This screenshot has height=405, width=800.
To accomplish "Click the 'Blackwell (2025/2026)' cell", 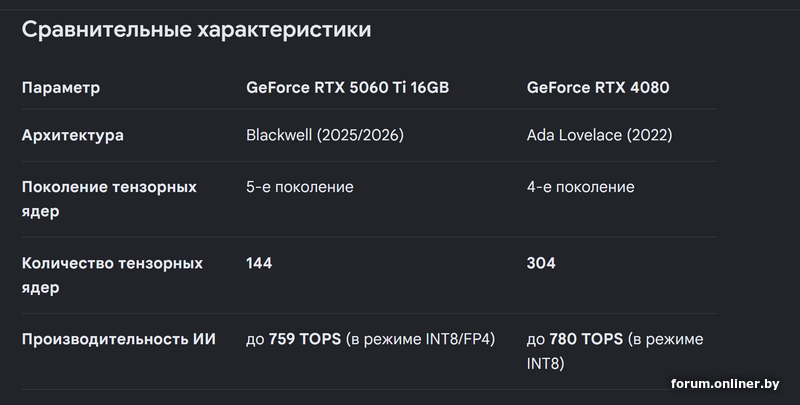I will click(325, 135).
